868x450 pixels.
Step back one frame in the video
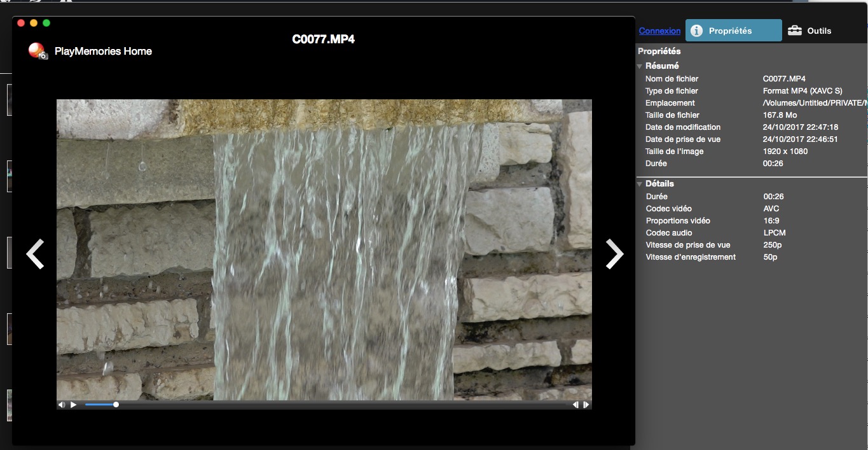pos(575,405)
